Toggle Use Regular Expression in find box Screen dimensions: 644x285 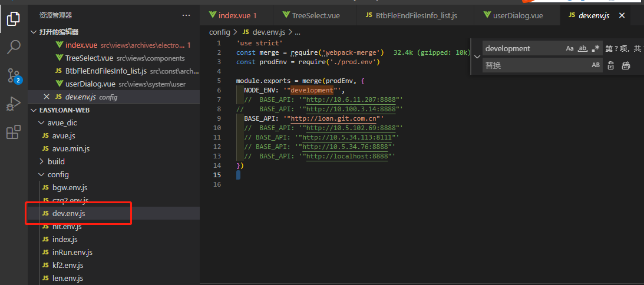(596, 49)
